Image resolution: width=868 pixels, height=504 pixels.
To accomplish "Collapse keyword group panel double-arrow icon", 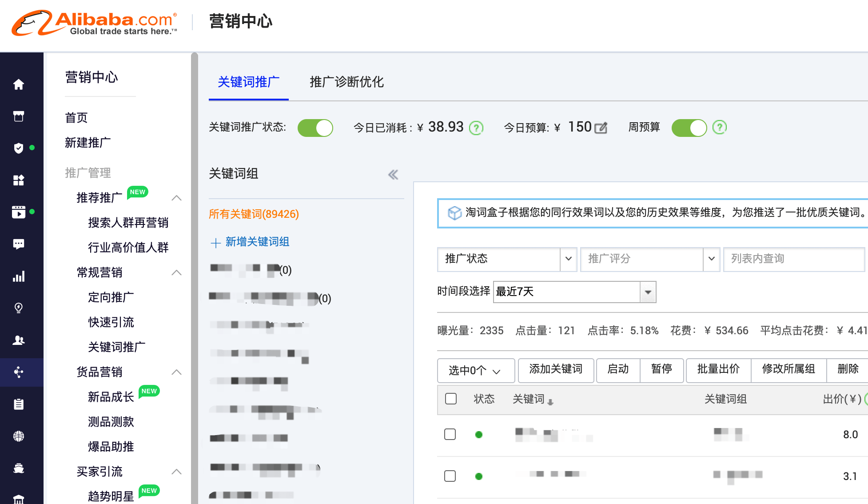I will [393, 175].
